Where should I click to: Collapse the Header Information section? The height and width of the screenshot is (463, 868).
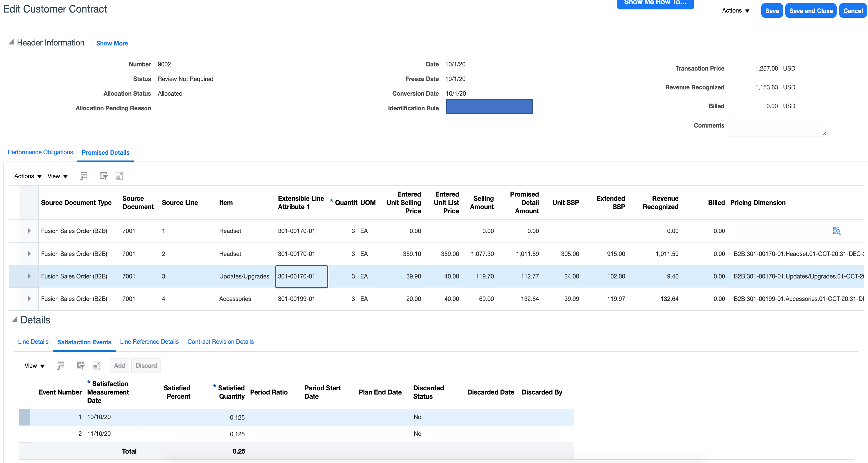coord(11,42)
